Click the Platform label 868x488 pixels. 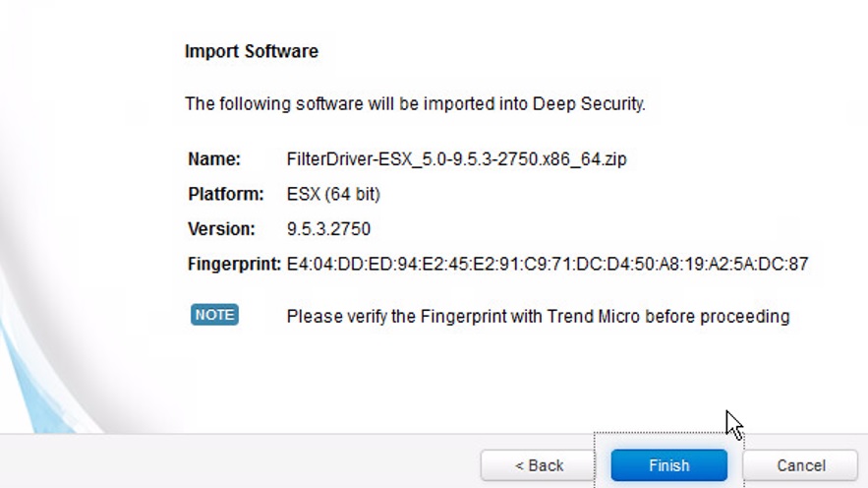point(226,195)
